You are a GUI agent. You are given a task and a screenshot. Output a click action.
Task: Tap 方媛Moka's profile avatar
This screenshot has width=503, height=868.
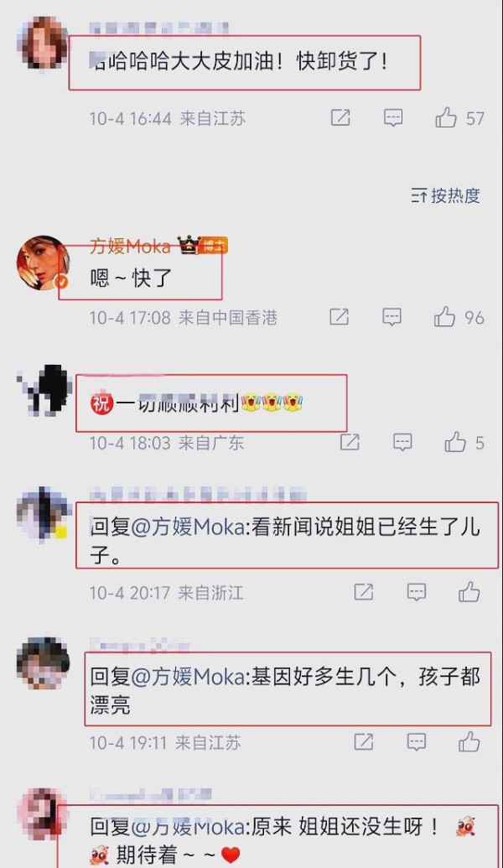[43, 263]
